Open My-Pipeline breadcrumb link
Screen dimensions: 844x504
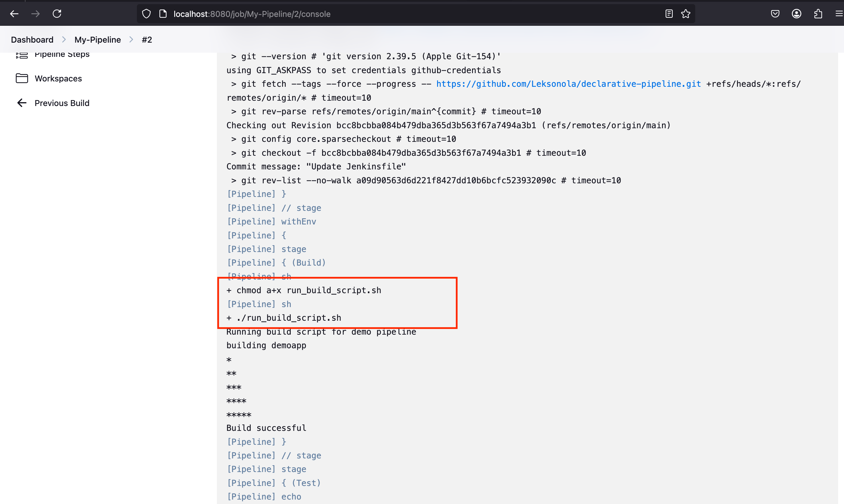click(97, 40)
